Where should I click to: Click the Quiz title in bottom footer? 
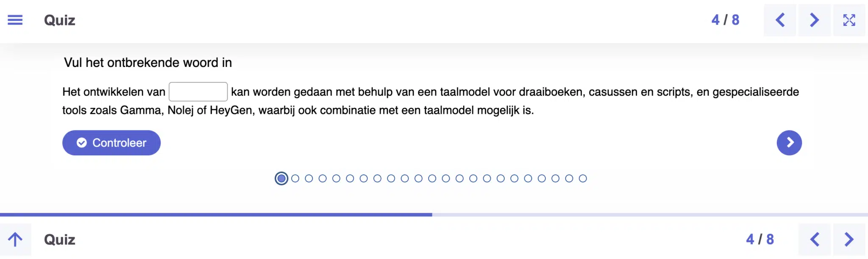tap(60, 240)
